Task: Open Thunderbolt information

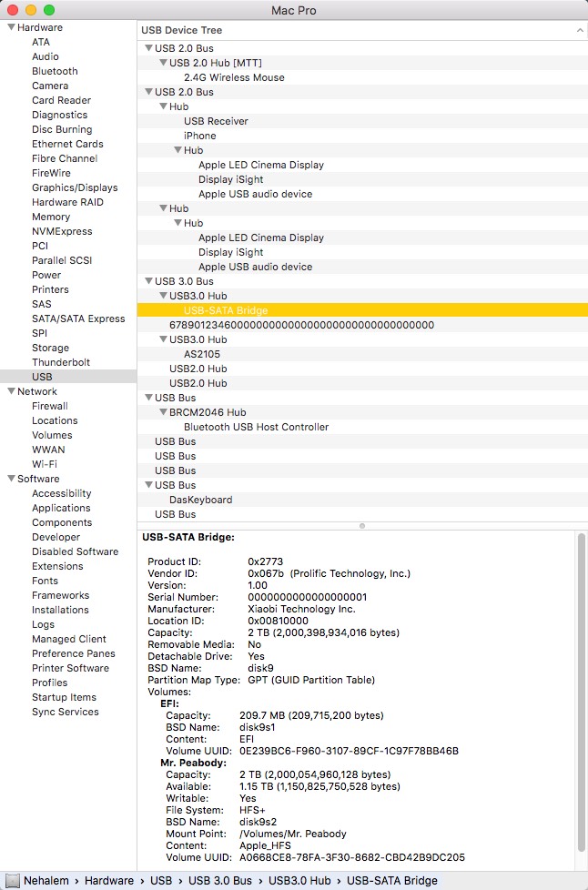Action: (61, 362)
